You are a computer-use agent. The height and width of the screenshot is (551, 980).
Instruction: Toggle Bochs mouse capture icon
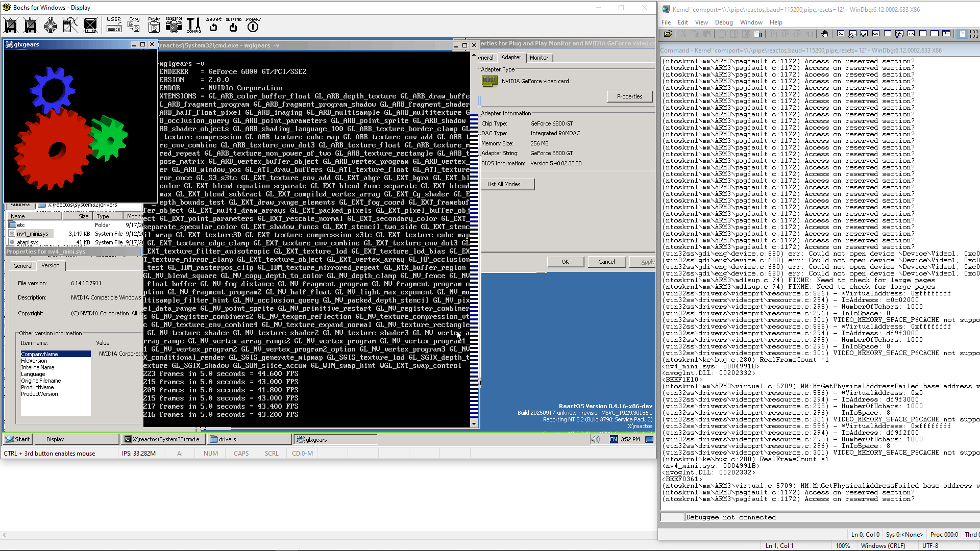click(70, 25)
